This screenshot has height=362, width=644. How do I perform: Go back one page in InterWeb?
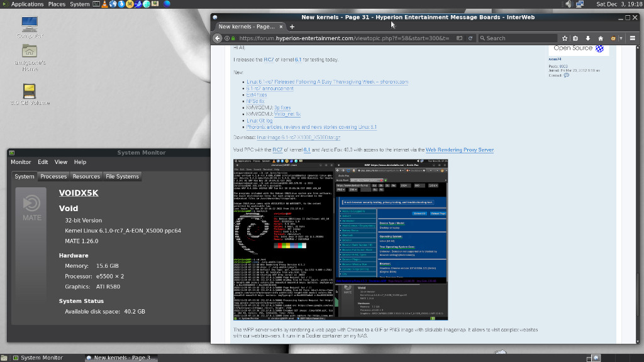[x=217, y=38]
